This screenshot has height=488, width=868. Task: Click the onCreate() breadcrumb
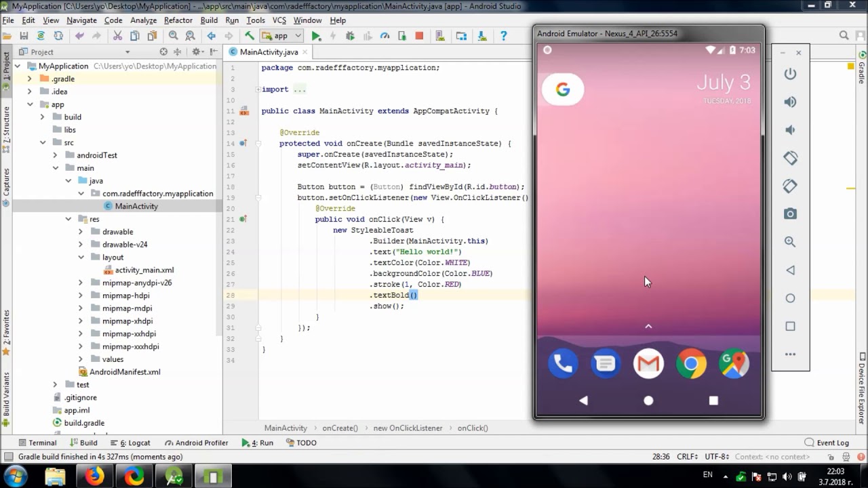340,428
